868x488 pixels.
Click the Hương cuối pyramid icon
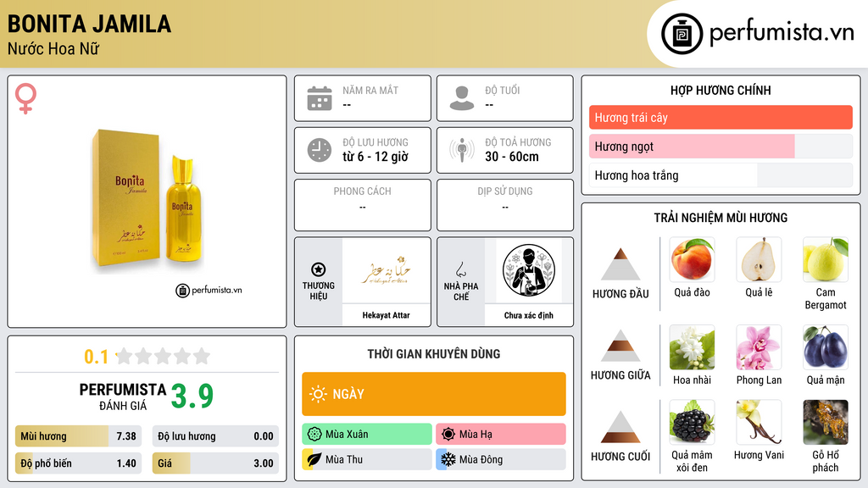click(x=620, y=427)
